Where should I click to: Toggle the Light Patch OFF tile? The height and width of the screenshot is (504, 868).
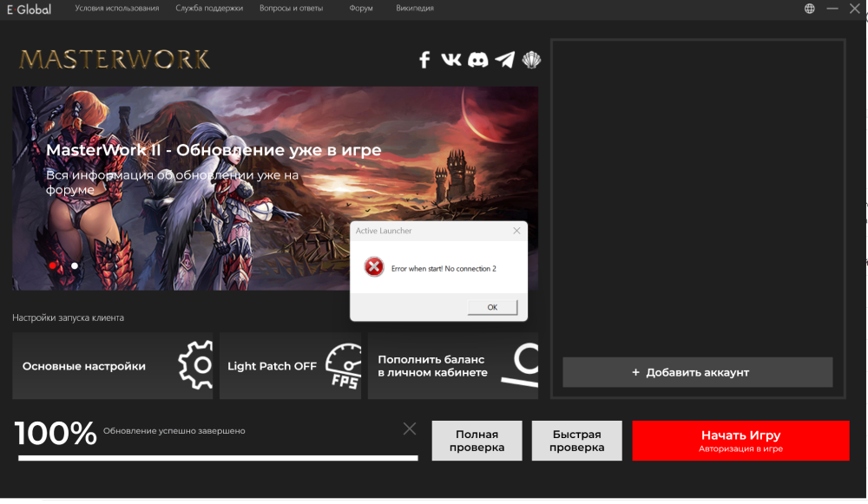pyautogui.click(x=290, y=366)
